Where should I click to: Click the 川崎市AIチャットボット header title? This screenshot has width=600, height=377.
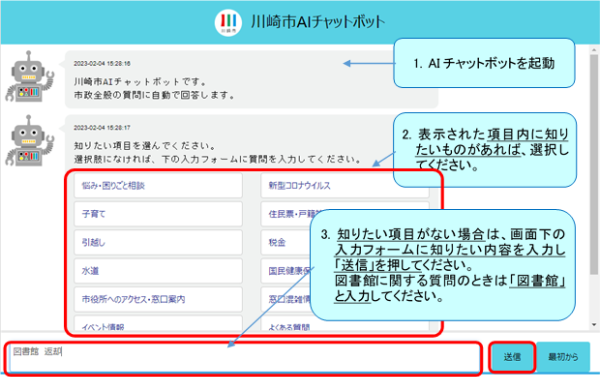(x=318, y=22)
